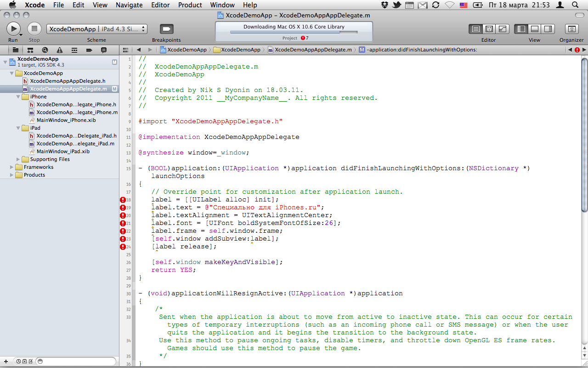Screen dimensions: 588x368
Task: Expand the Products group
Action: pos(12,175)
